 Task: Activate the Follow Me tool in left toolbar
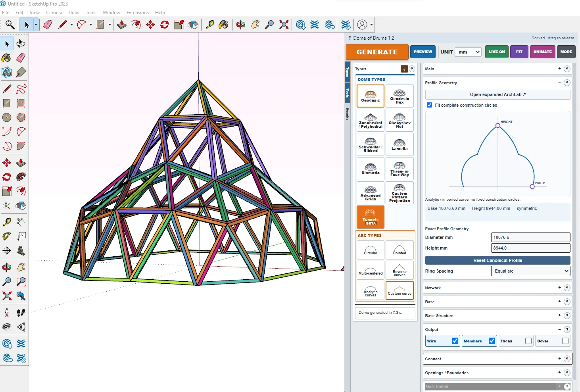click(x=21, y=177)
